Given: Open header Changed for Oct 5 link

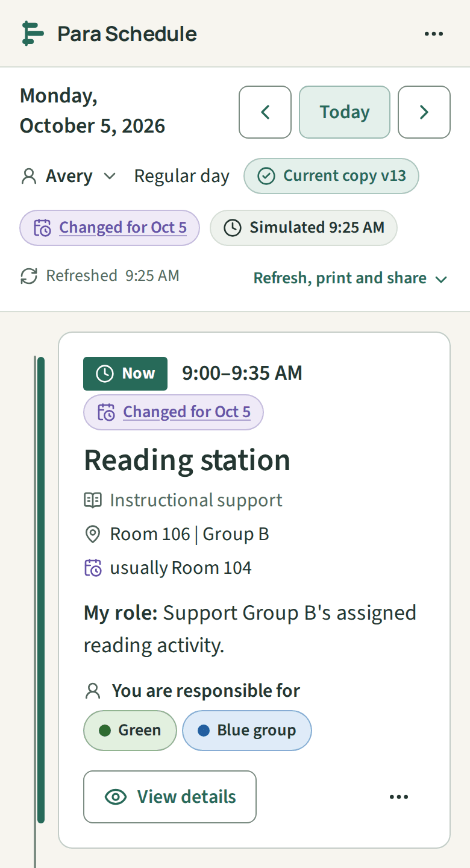Looking at the screenshot, I should 123,228.
